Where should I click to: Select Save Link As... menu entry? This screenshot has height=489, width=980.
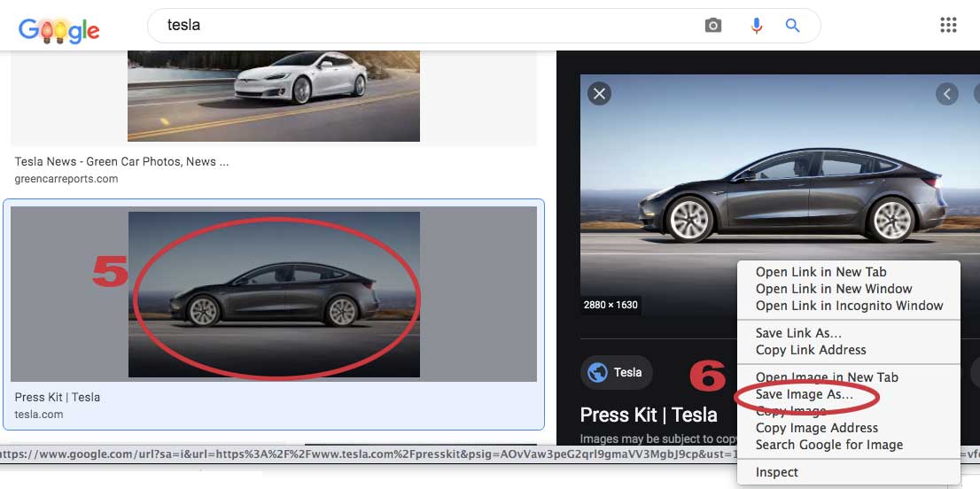coord(798,333)
